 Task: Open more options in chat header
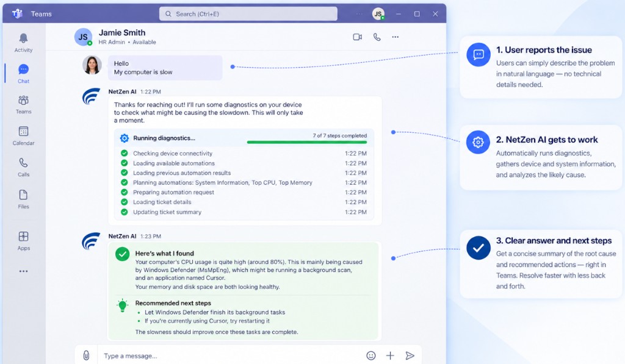[x=395, y=37]
